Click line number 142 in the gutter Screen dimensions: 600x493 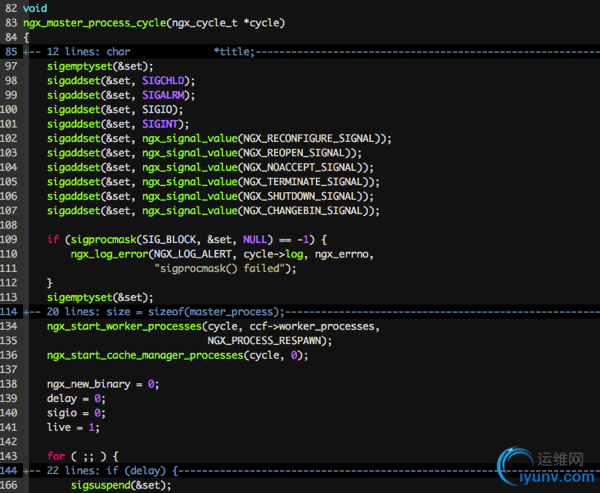click(9, 442)
